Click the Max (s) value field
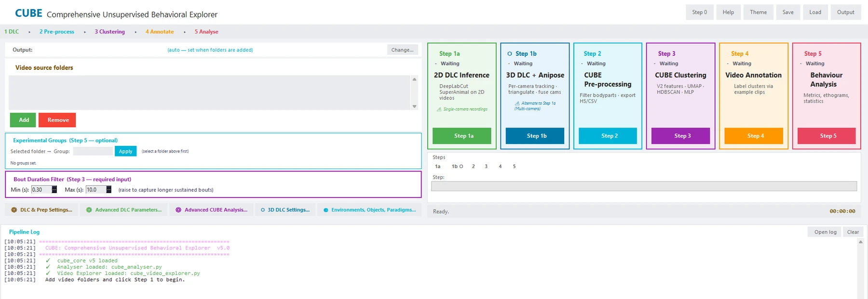Image resolution: width=868 pixels, height=299 pixels. (x=96, y=190)
